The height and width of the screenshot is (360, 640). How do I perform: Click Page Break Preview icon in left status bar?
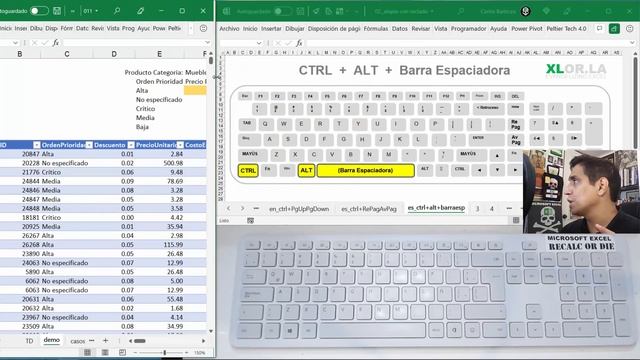coord(122,352)
